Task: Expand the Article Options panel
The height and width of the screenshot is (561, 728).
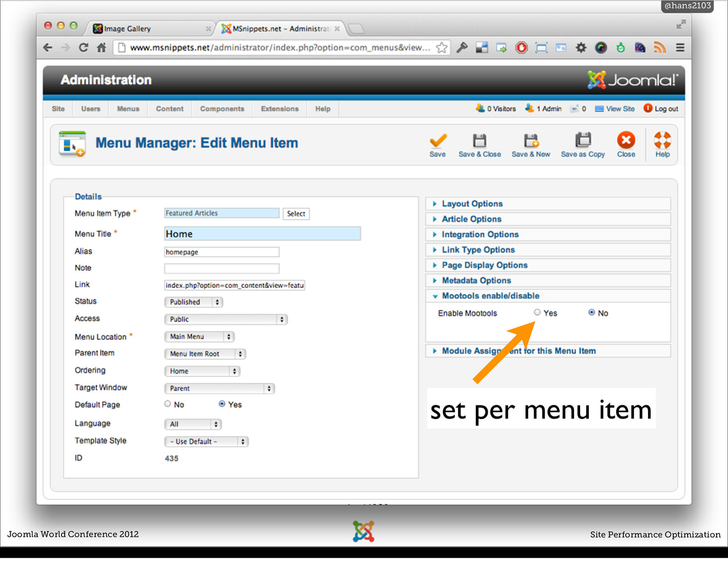Action: (x=548, y=219)
